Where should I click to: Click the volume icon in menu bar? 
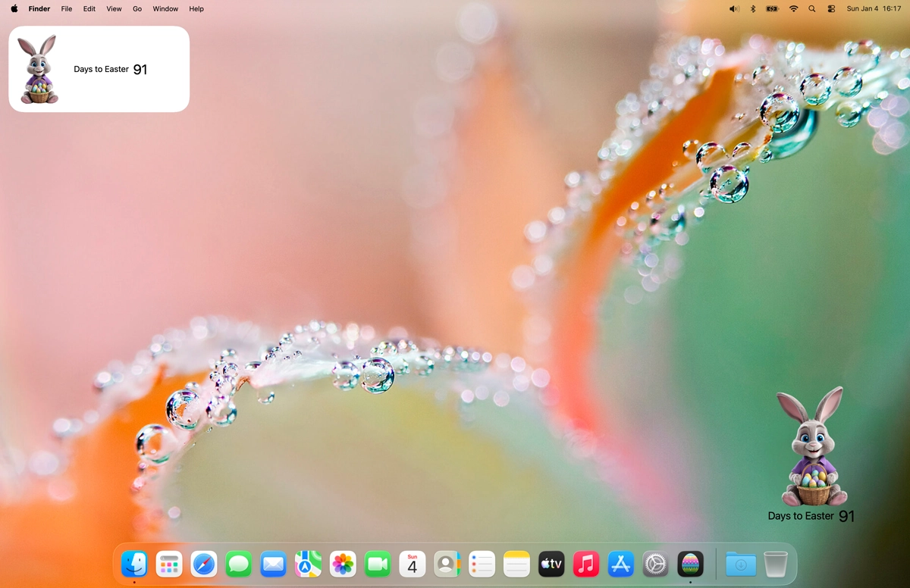click(x=733, y=8)
